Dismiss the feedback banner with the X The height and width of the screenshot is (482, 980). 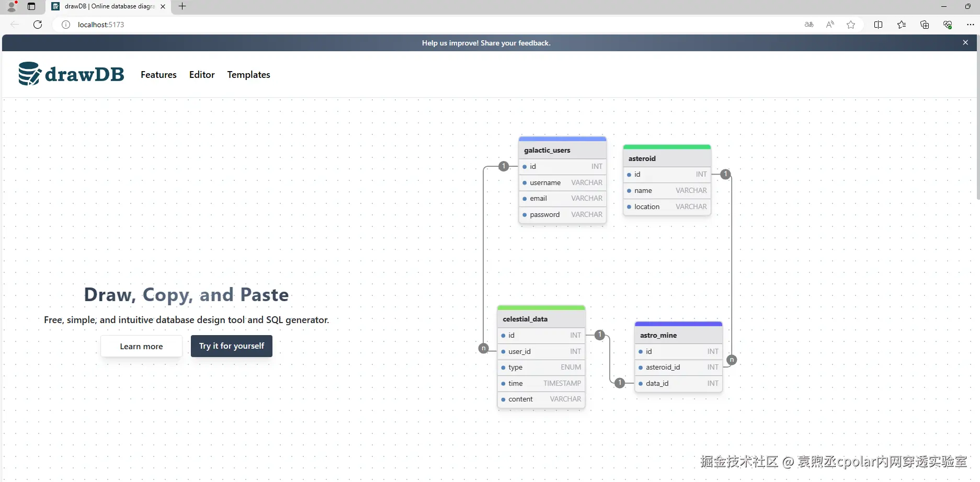point(965,43)
